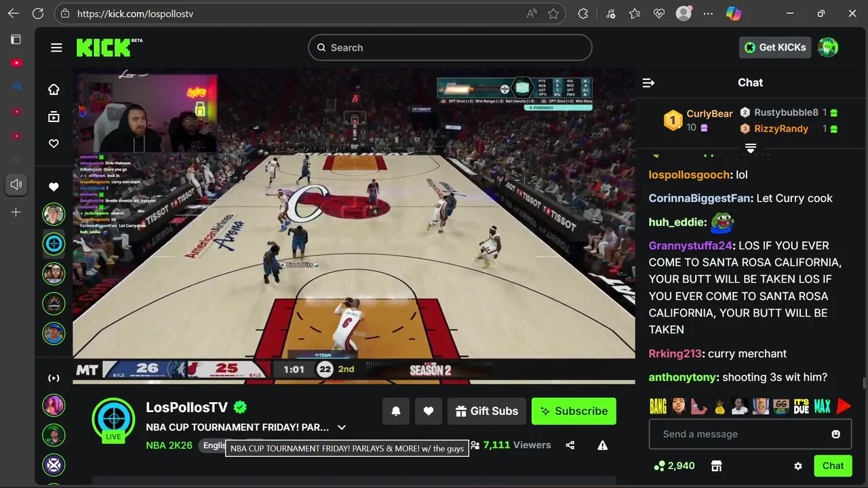Image resolution: width=868 pixels, height=488 pixels.
Task: Subscribe to LosPollosTV
Action: pyautogui.click(x=574, y=411)
